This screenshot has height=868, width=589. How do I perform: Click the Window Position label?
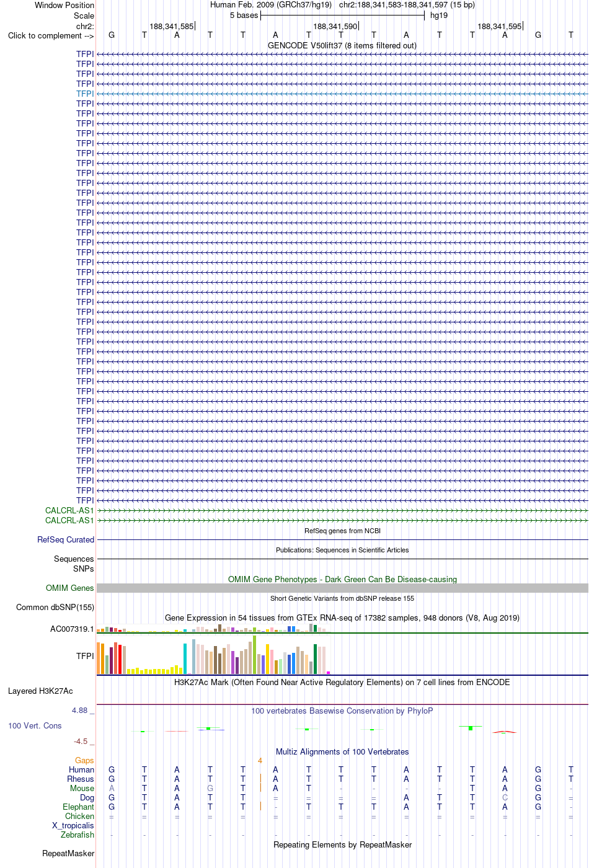[64, 5]
